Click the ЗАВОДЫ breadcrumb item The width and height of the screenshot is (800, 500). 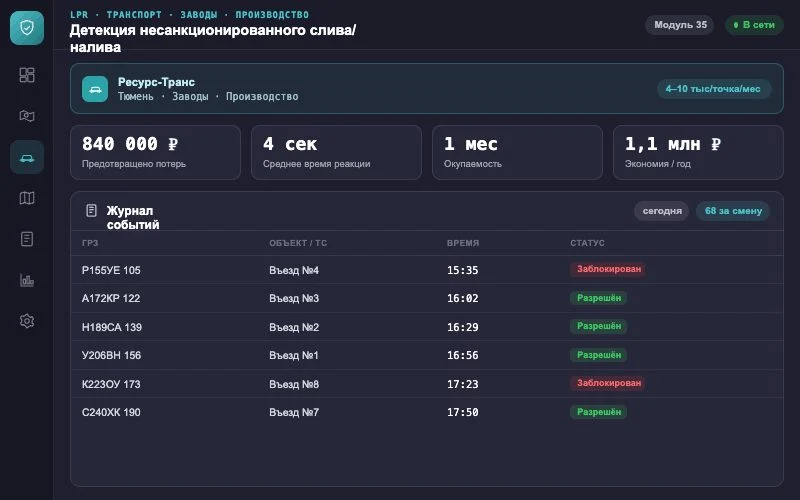coord(198,14)
